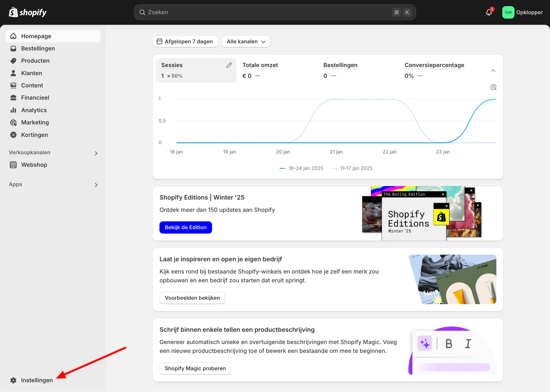Click the calendar icon in date filter
The height and width of the screenshot is (392, 550).
pos(159,41)
